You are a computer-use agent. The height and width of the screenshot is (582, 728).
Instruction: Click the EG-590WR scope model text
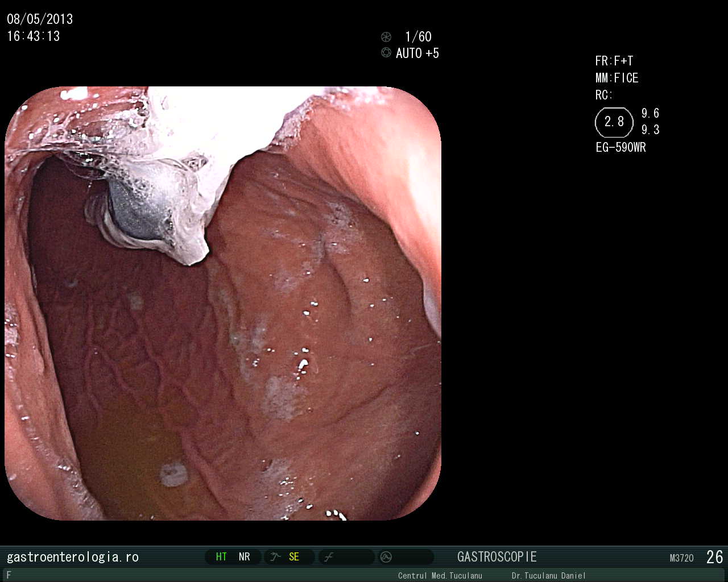pyautogui.click(x=621, y=147)
